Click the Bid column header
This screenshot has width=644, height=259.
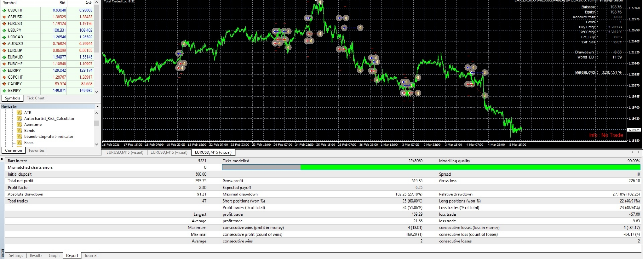pos(63,3)
